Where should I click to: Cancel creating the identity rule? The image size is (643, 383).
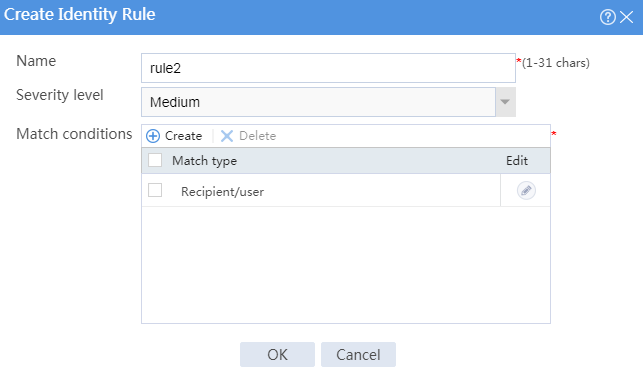coord(358,354)
